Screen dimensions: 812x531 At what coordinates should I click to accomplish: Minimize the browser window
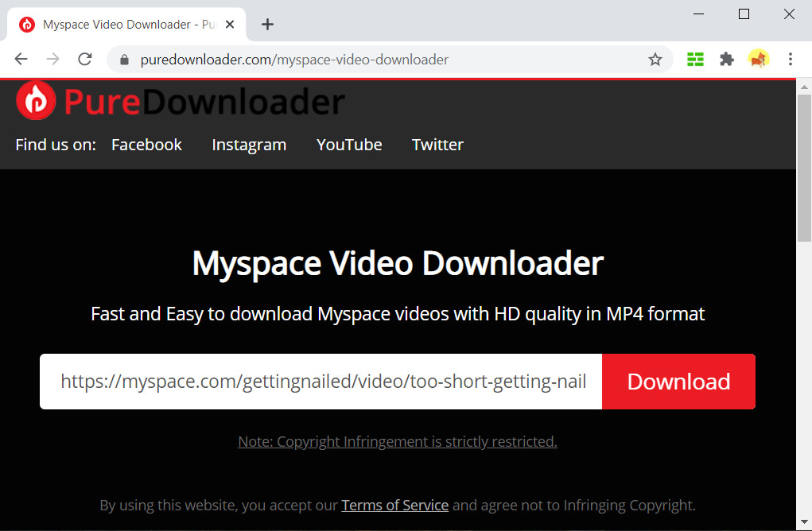point(698,14)
